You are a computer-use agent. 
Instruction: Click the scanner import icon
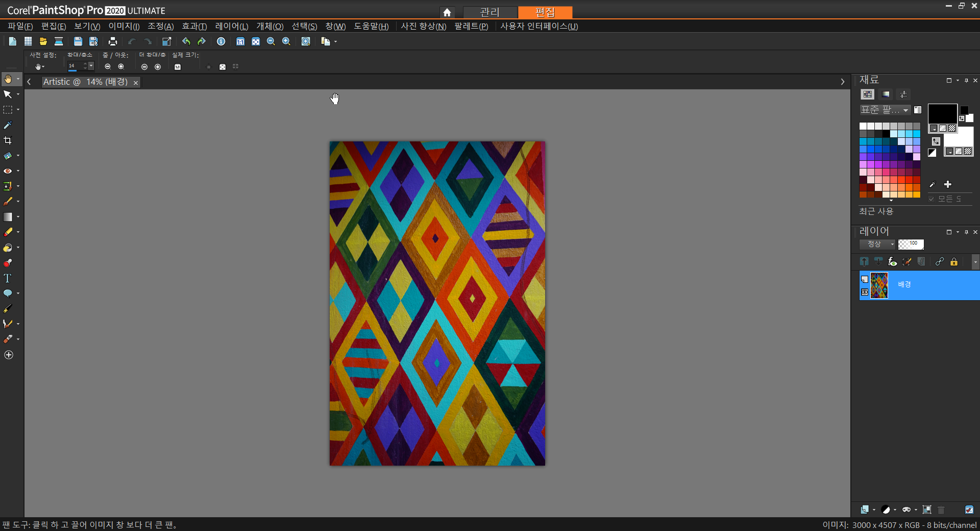tap(59, 41)
